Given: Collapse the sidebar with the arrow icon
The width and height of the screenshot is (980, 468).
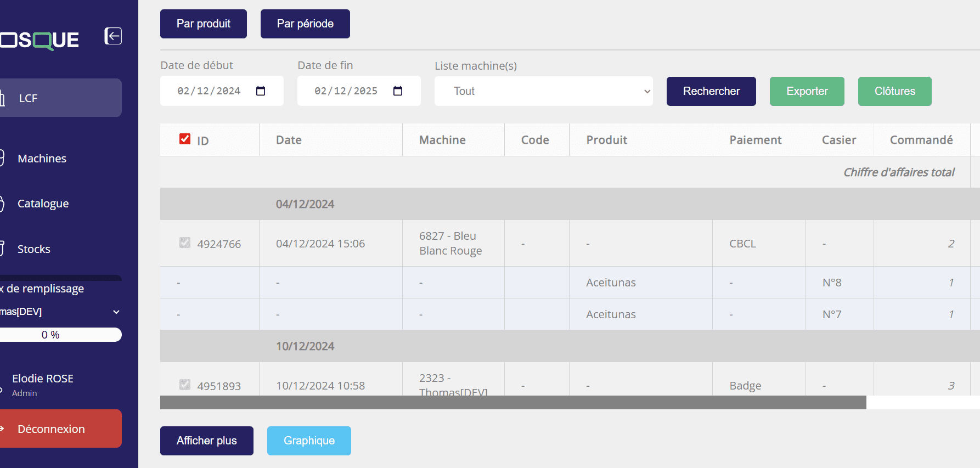Looking at the screenshot, I should point(113,36).
